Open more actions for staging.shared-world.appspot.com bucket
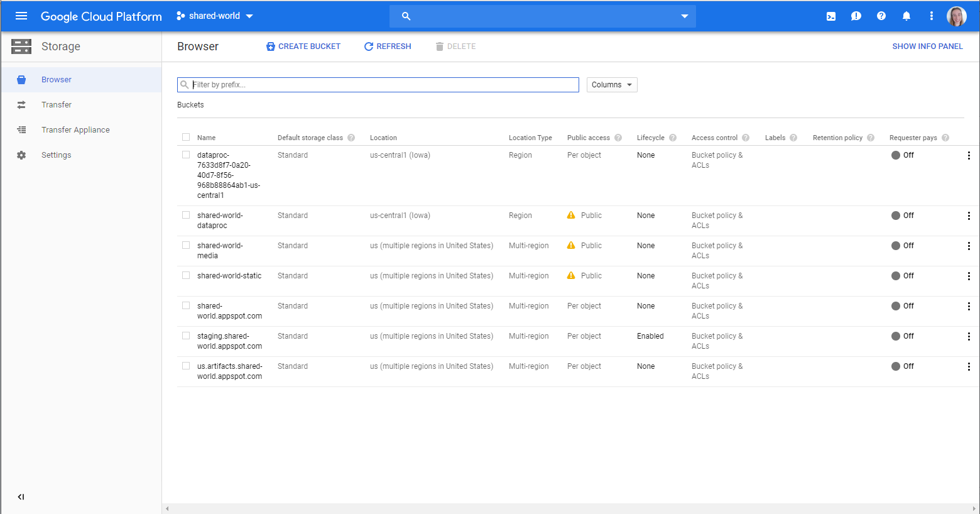This screenshot has height=514, width=980. 969,337
